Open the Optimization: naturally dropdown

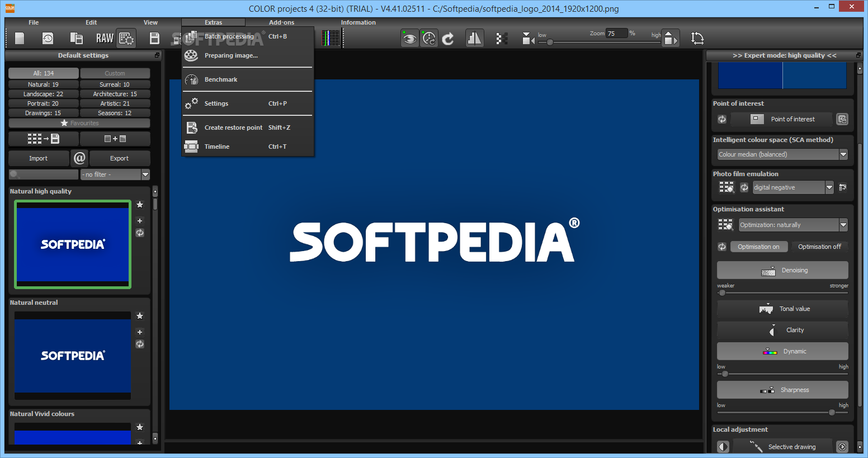793,225
